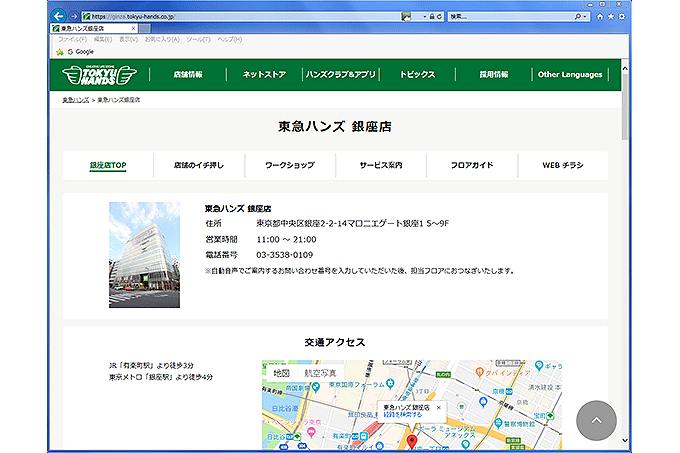The width and height of the screenshot is (680, 453).
Task: Click the scroll-to-top round button
Action: click(x=596, y=420)
